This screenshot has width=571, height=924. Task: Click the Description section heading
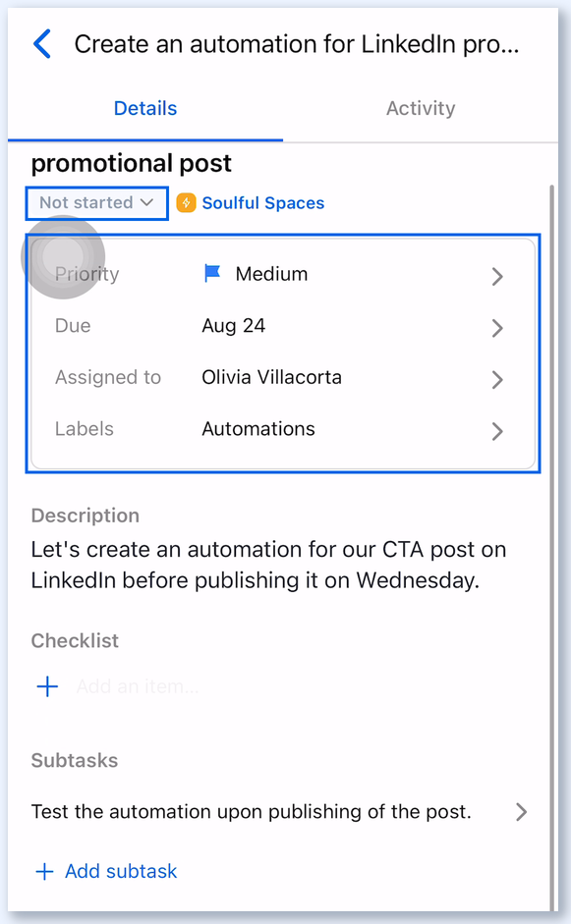[x=85, y=516]
